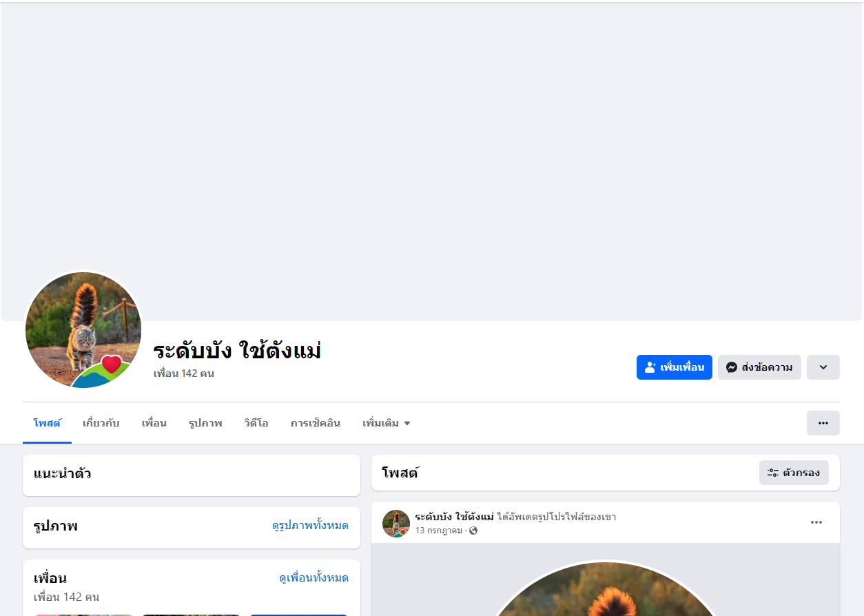Open the large profile picture with cat
864x616 pixels.
(83, 330)
